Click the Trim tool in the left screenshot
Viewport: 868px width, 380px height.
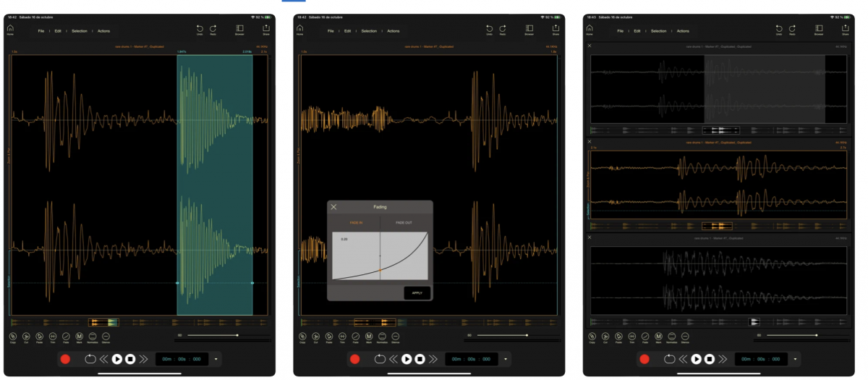(x=53, y=337)
